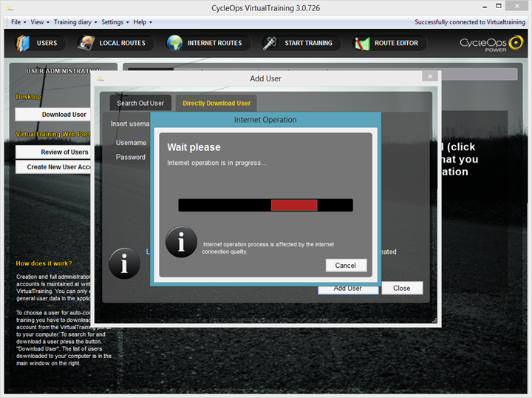
Task: Click the small icon in Add User title bar
Action: (100, 78)
